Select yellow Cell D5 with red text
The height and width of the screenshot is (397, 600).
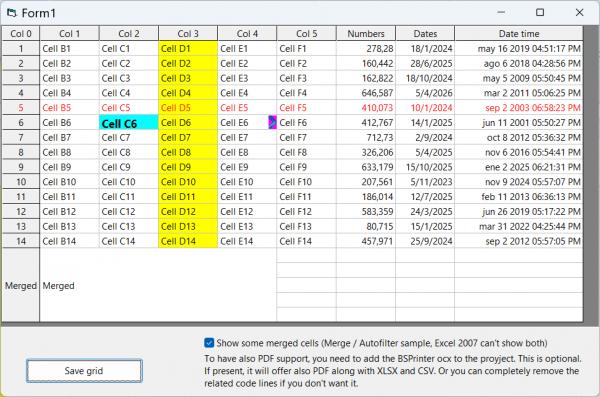(188, 108)
